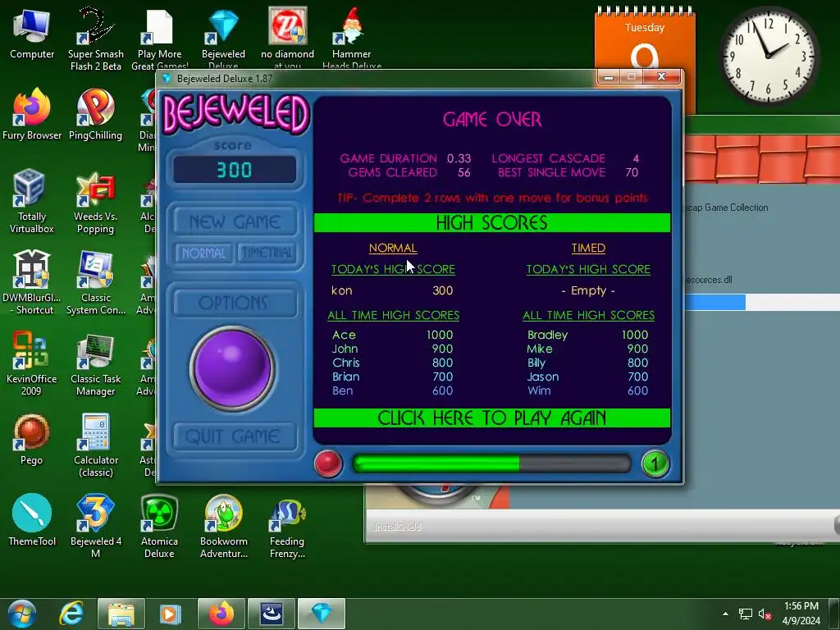This screenshot has height=630, width=840.
Task: Click the Bejeweled logo
Action: click(x=235, y=113)
